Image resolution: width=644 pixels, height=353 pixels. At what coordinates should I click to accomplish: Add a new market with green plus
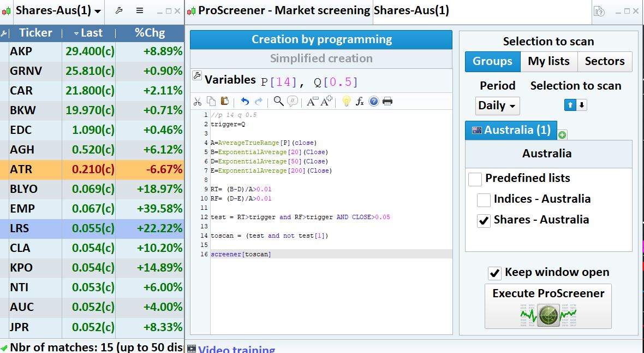562,134
